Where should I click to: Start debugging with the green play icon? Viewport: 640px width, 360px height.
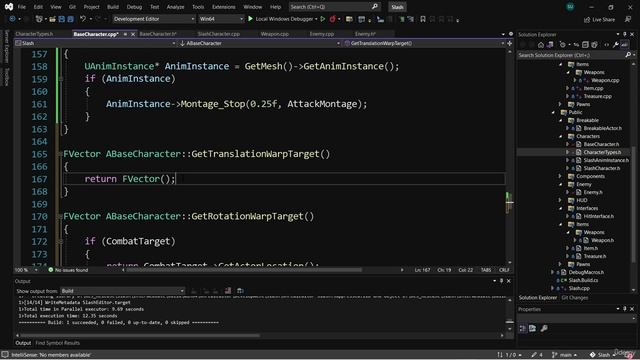[250, 19]
